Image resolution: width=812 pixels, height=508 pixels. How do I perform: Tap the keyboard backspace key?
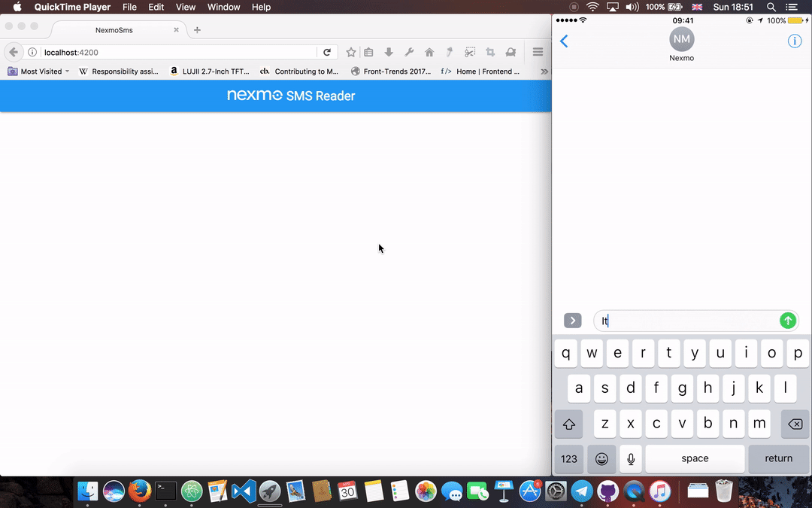pyautogui.click(x=795, y=424)
